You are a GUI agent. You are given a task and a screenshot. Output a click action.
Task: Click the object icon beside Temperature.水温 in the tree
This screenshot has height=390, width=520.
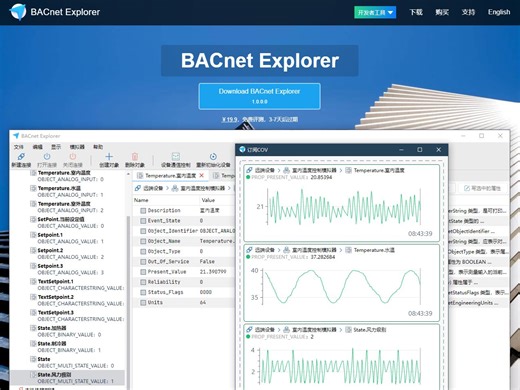point(33,188)
